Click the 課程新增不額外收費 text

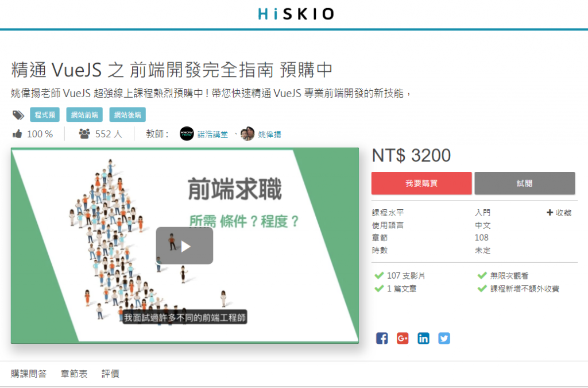click(525, 289)
